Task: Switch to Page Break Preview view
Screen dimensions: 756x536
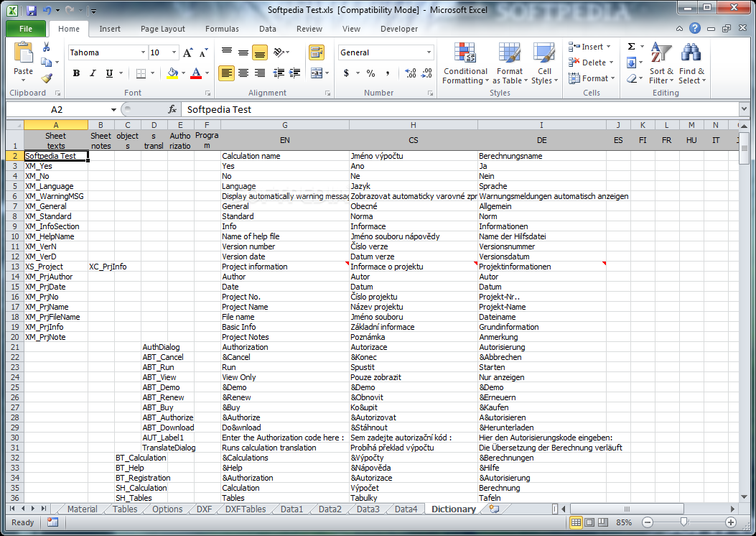Action: click(602, 522)
